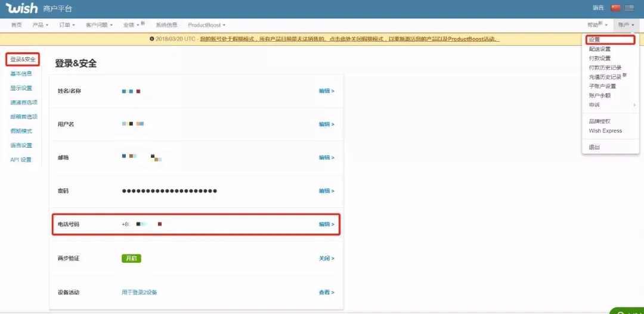
Task: Click the 登录&安全 page heading
Action: 76,63
